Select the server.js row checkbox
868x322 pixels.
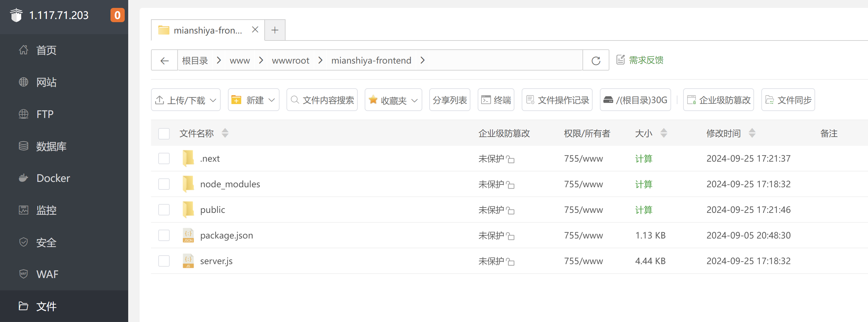164,261
